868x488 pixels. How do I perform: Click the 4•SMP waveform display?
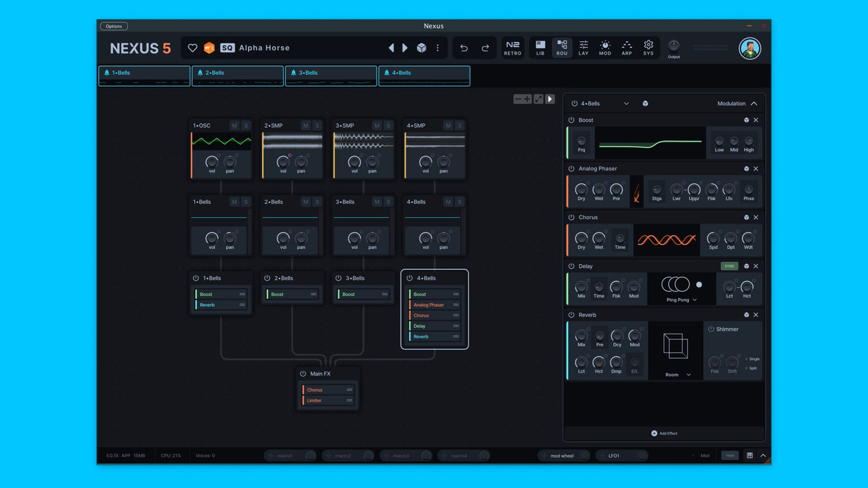tap(435, 141)
